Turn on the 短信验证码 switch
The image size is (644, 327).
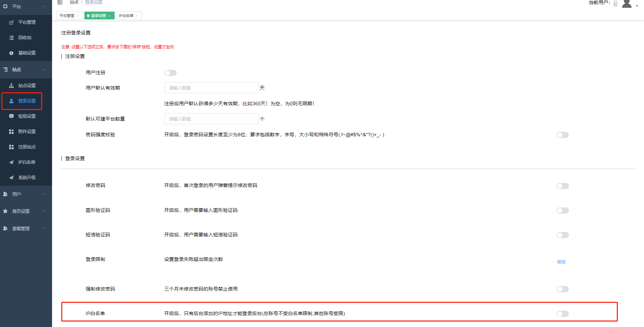point(563,235)
